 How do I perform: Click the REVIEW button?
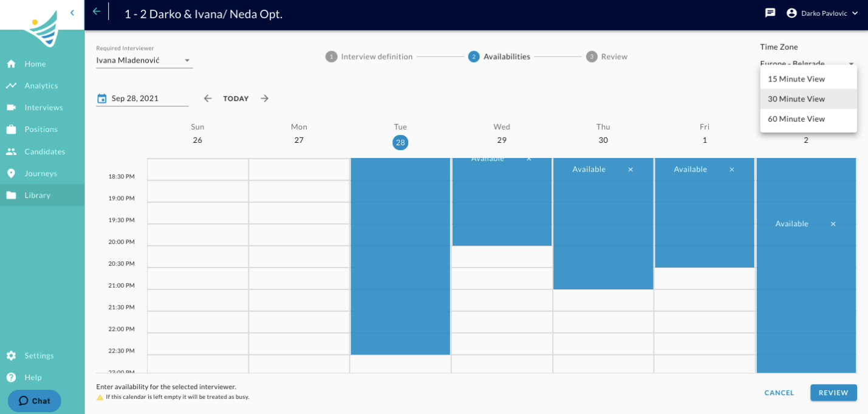(833, 393)
